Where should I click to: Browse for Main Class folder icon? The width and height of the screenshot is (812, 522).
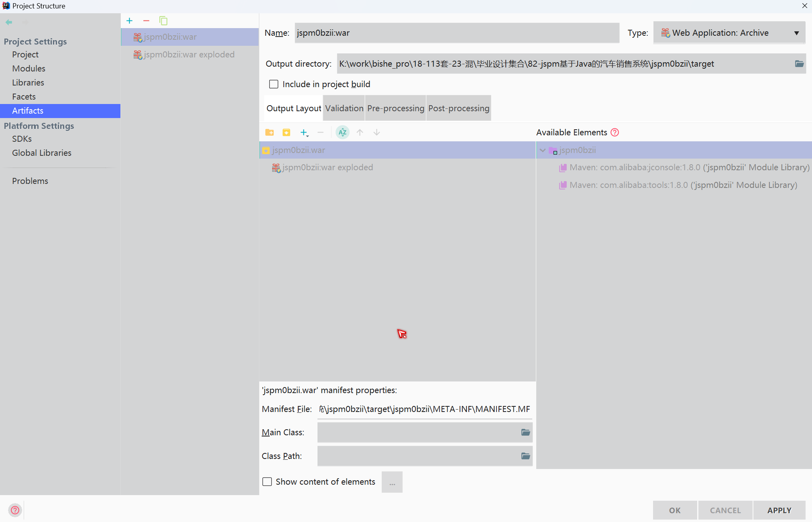click(525, 432)
